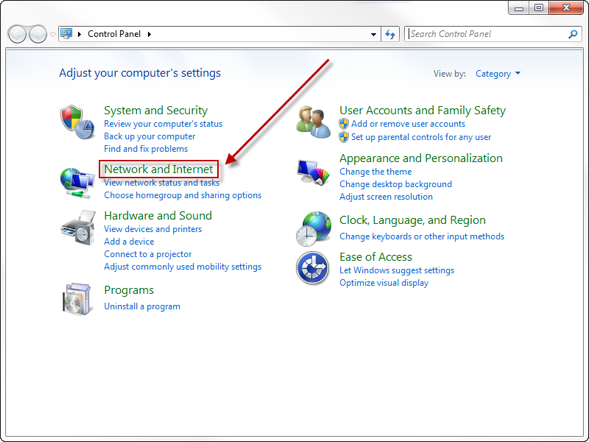The height and width of the screenshot is (442, 589).
Task: Click the search magnifier icon
Action: click(573, 34)
